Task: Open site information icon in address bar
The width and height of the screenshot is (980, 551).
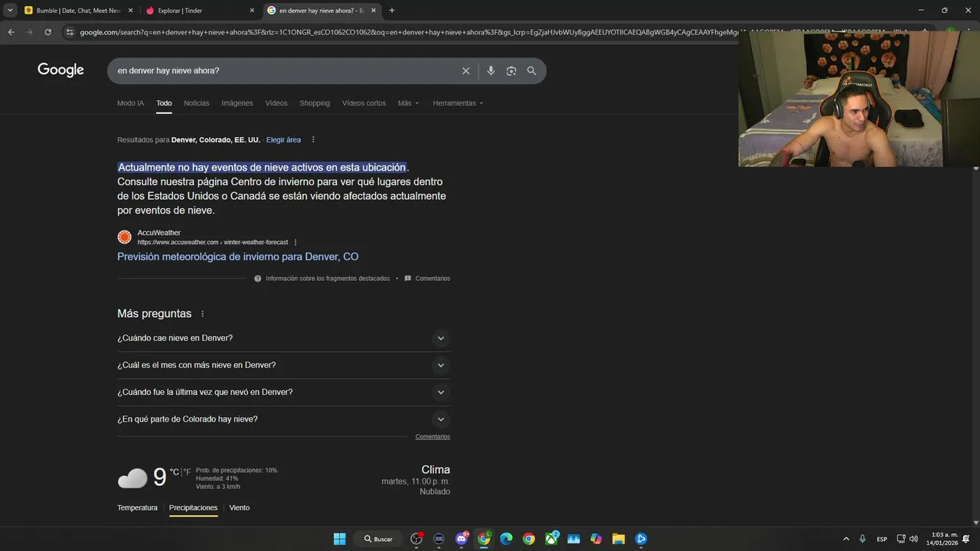Action: tap(70, 32)
